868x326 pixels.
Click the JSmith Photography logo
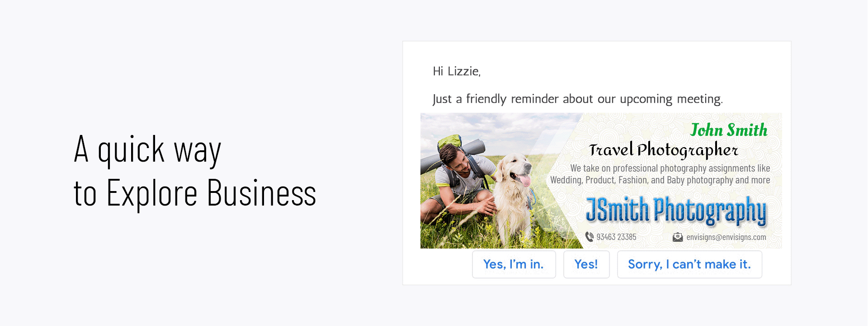[x=676, y=211]
